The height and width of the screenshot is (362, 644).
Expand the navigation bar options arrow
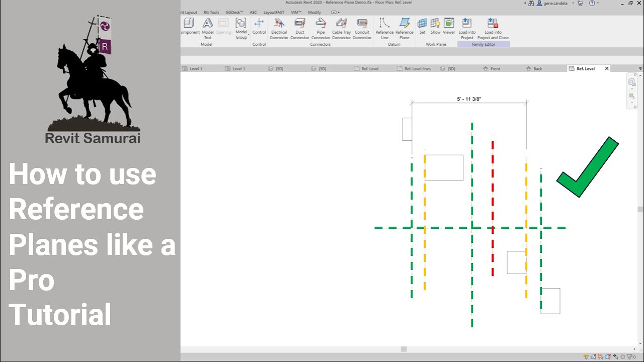point(632,103)
